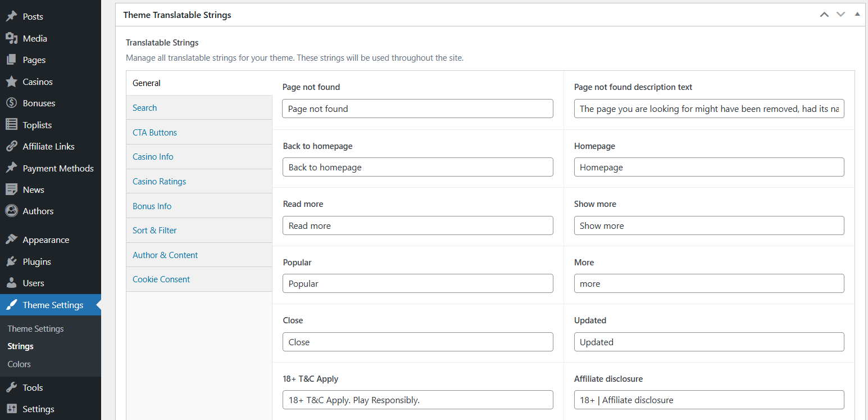The height and width of the screenshot is (420, 868).
Task: Open the Colors submenu link
Action: [x=19, y=364]
